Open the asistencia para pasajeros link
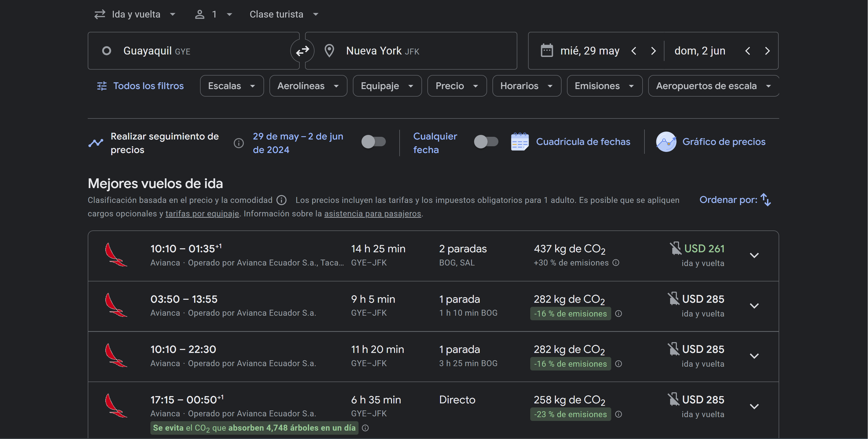 point(372,213)
